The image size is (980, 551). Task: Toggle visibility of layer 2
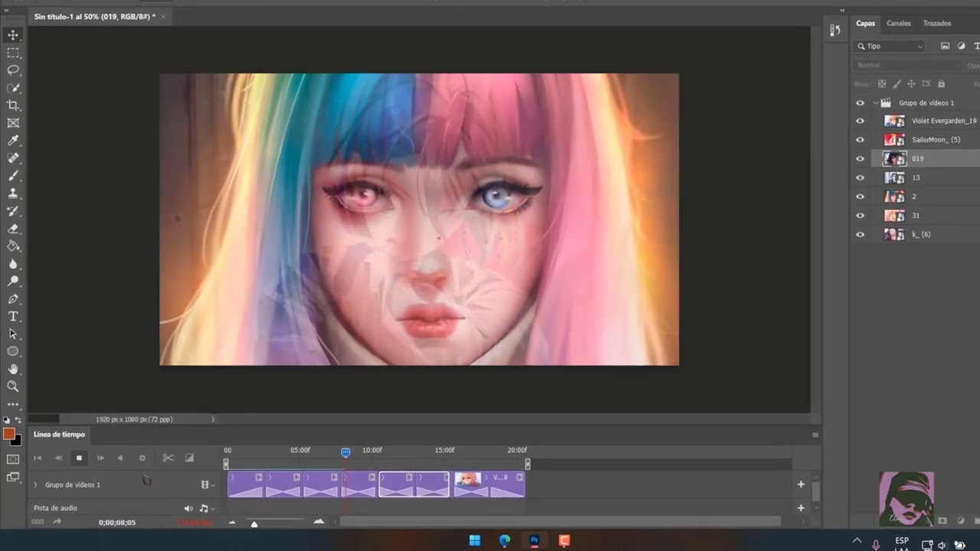(860, 197)
